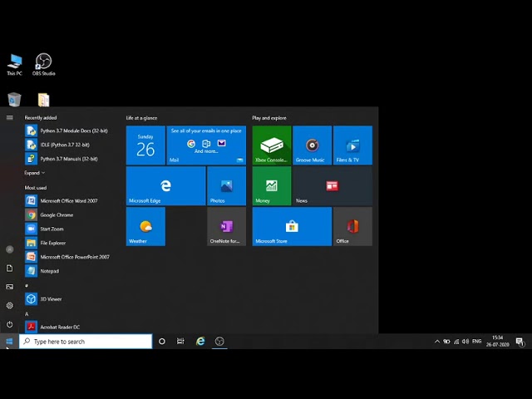Launch Groove Music tile
The width and height of the screenshot is (532, 399).
click(x=313, y=145)
